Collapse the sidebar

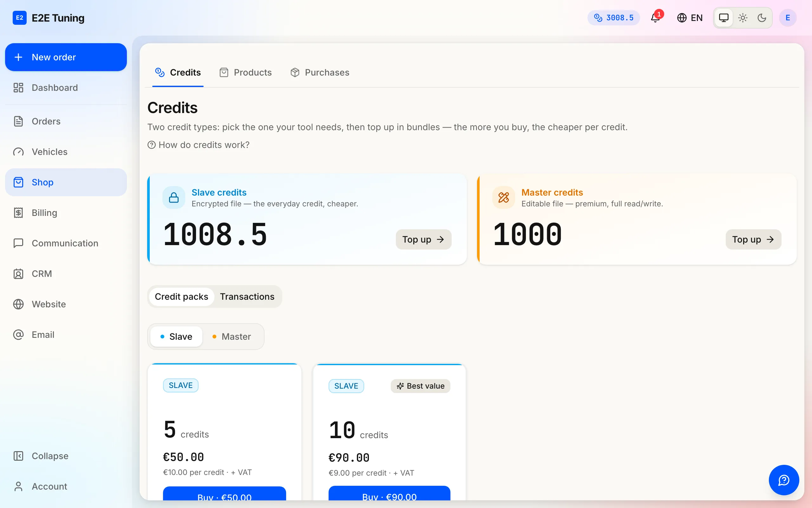pyautogui.click(x=66, y=456)
